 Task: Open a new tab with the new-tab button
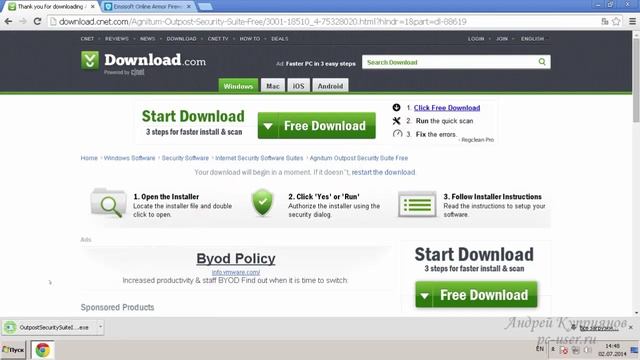(205, 7)
